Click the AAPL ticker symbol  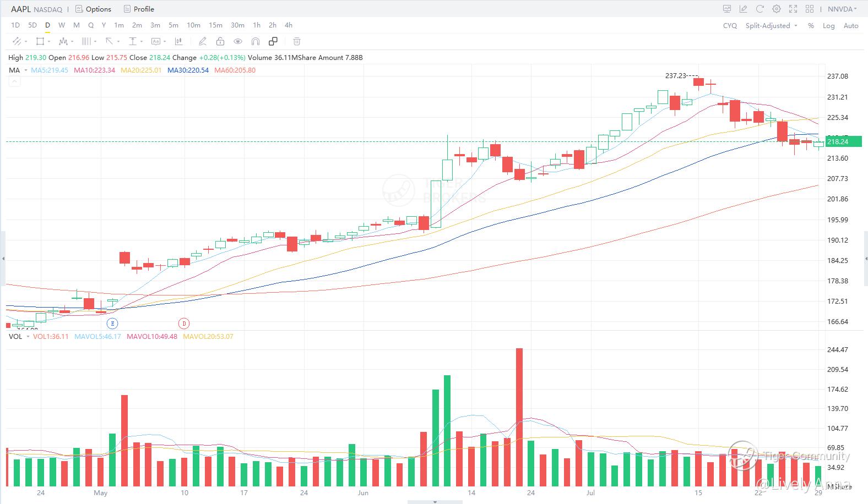coord(21,9)
